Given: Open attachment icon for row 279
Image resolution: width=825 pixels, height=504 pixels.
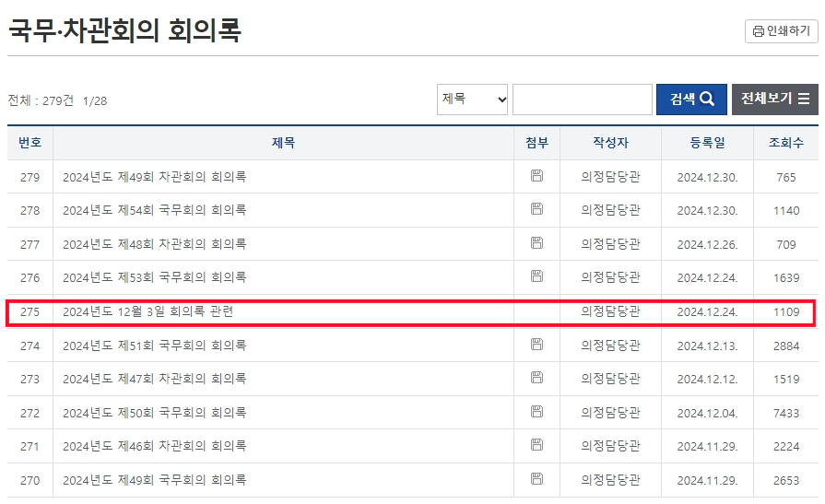Looking at the screenshot, I should pyautogui.click(x=536, y=176).
